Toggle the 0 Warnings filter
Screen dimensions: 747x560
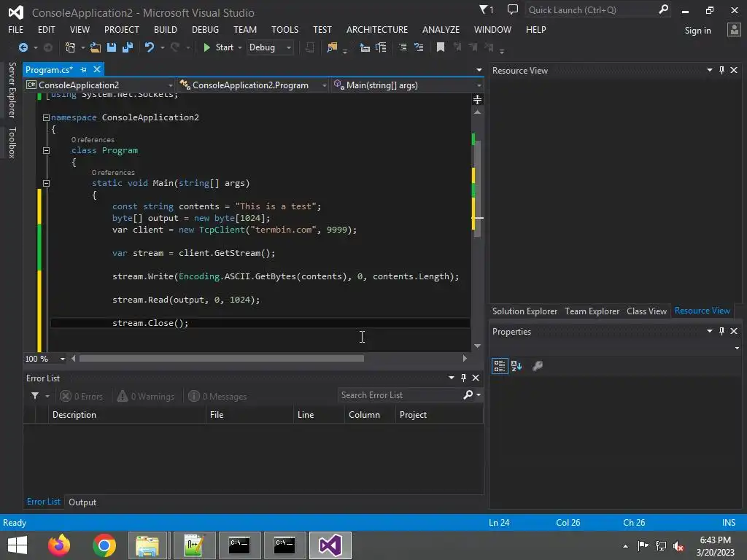click(x=146, y=396)
